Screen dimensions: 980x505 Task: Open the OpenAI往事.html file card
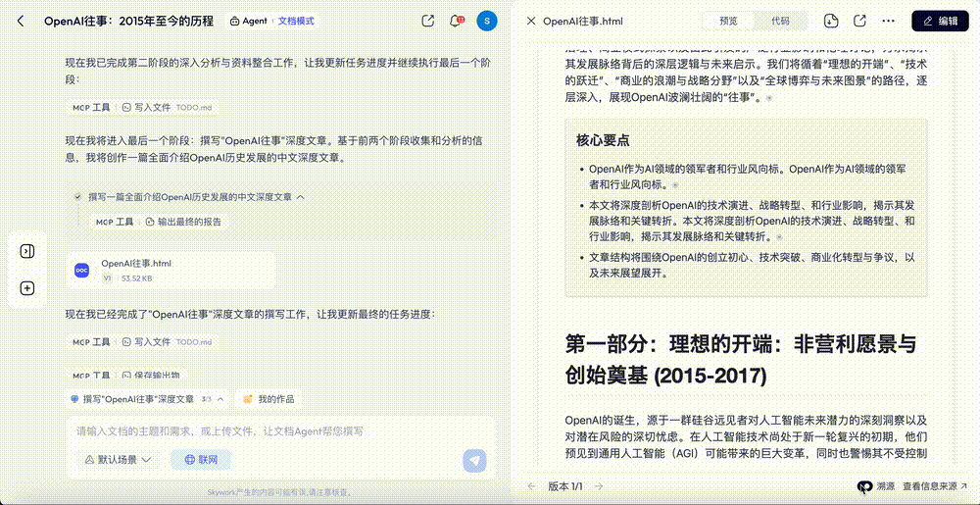click(171, 270)
